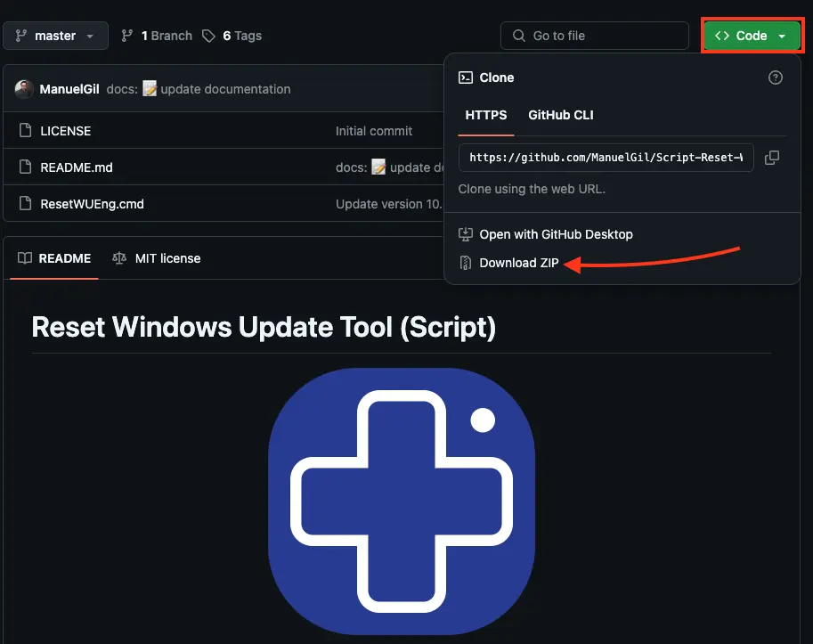Select the HTTPS clone tab
This screenshot has height=644, width=813.
486,115
